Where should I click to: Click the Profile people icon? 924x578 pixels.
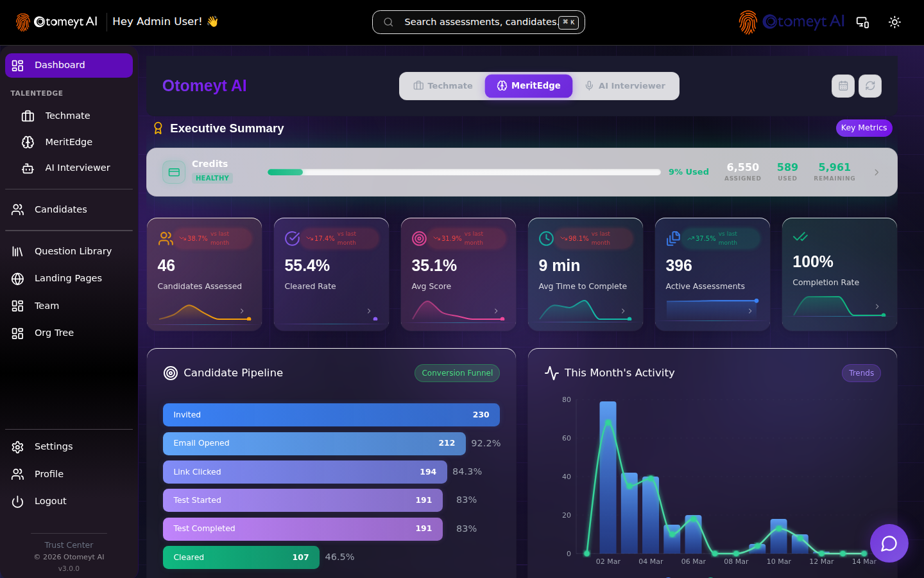click(17, 474)
